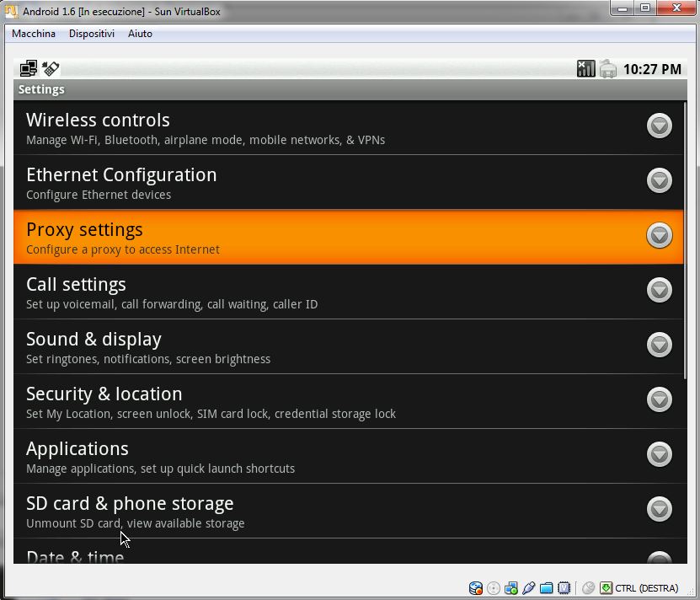Image resolution: width=700 pixels, height=600 pixels.
Task: Open Ethernet Configuration settings
Action: pos(348,182)
